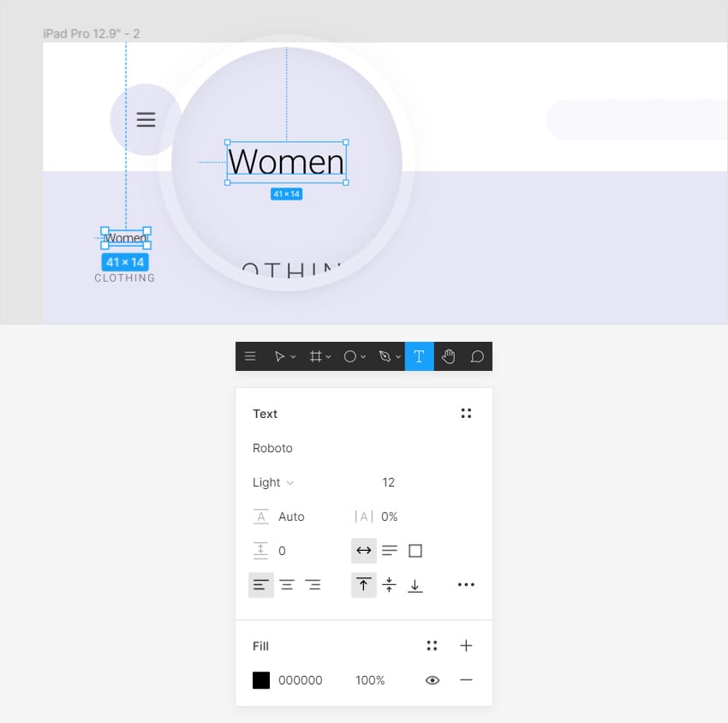Image resolution: width=728 pixels, height=723 pixels.
Task: Enable auto height text resizing
Action: pos(390,551)
